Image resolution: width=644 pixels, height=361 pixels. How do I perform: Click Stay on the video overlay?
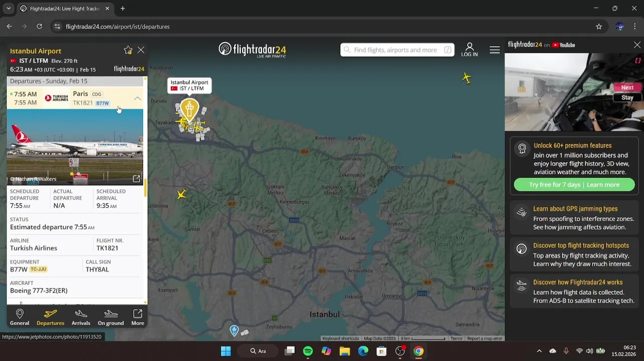[x=627, y=98]
